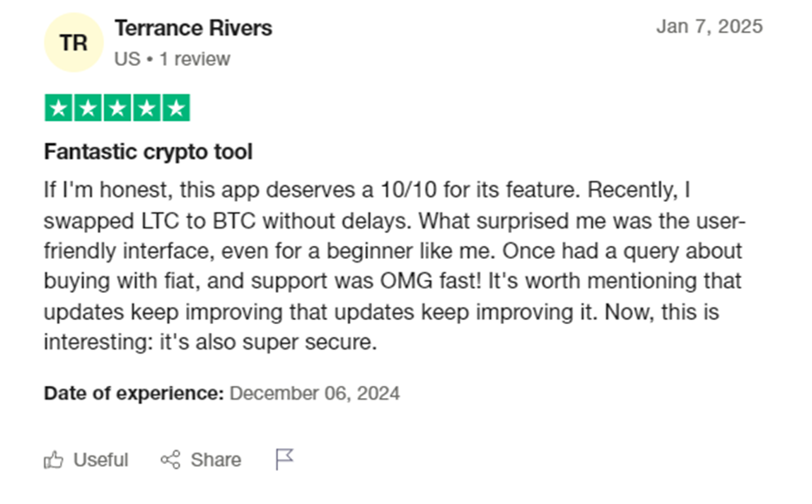This screenshot has width=812, height=504.
Task: Click the December 06, 2024 experience date
Action: (315, 394)
